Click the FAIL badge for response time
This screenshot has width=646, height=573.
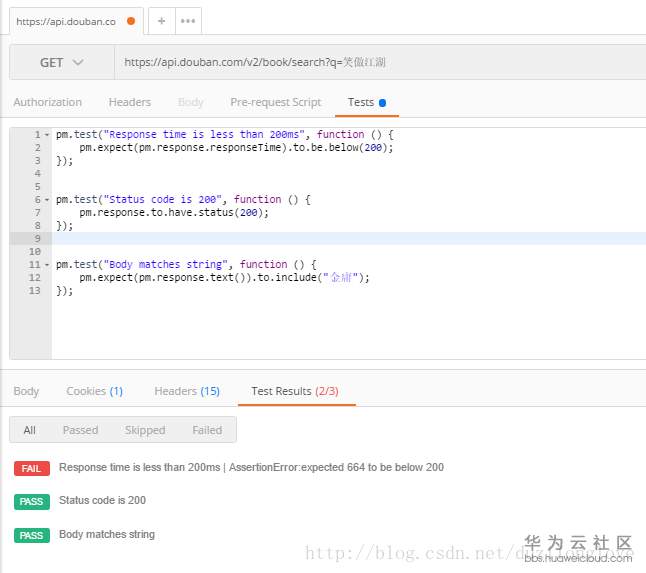click(x=32, y=468)
